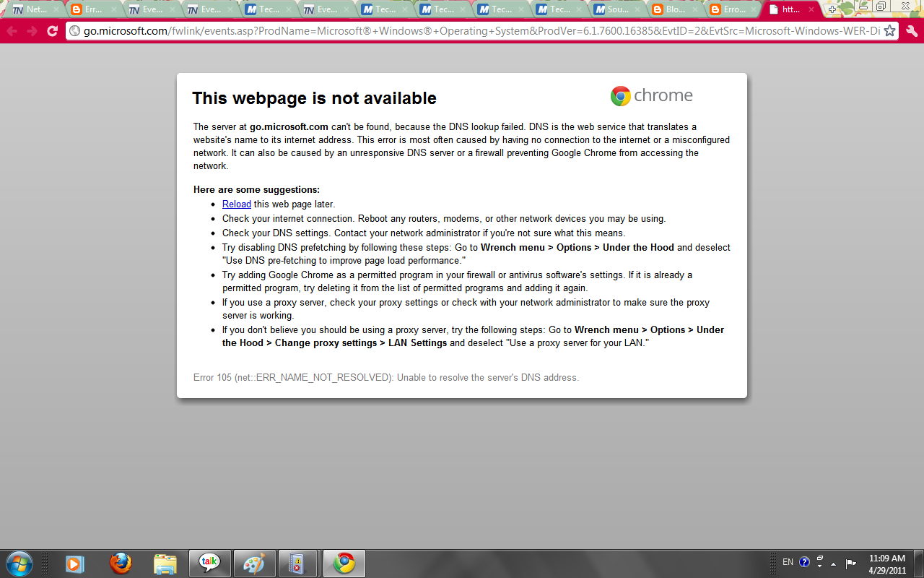This screenshot has height=578, width=924.
Task: Switch to Google Talk in the taskbar
Action: (x=210, y=563)
